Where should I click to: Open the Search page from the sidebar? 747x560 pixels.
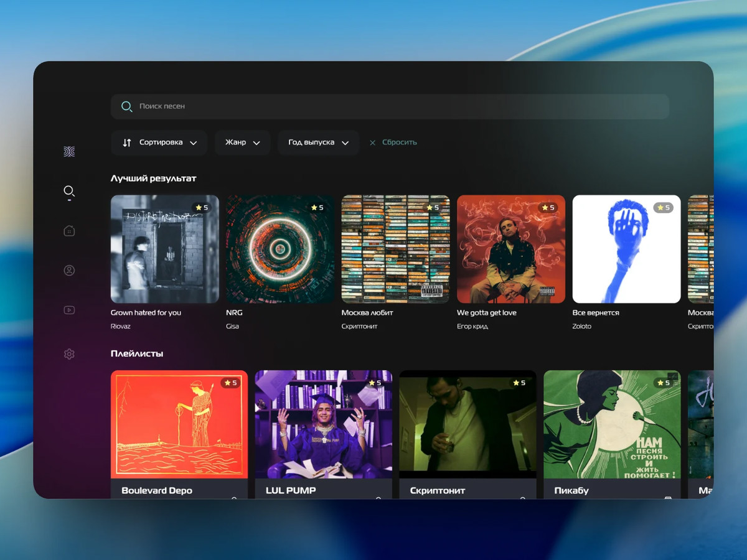point(69,191)
